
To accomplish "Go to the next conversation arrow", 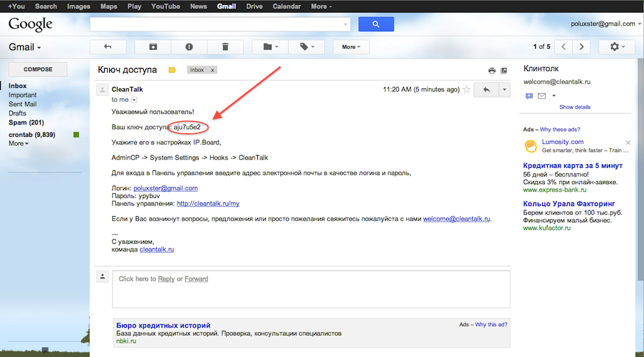I will pos(582,47).
